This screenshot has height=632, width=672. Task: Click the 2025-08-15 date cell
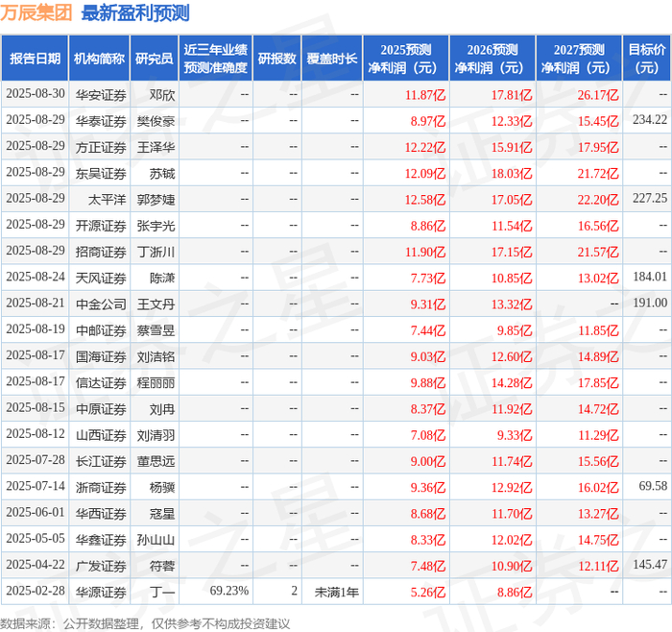(x=36, y=408)
